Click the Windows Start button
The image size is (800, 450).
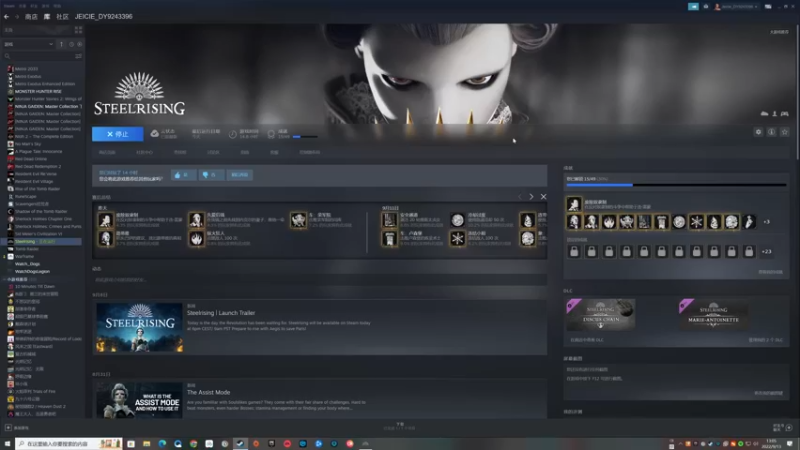[x=7, y=444]
